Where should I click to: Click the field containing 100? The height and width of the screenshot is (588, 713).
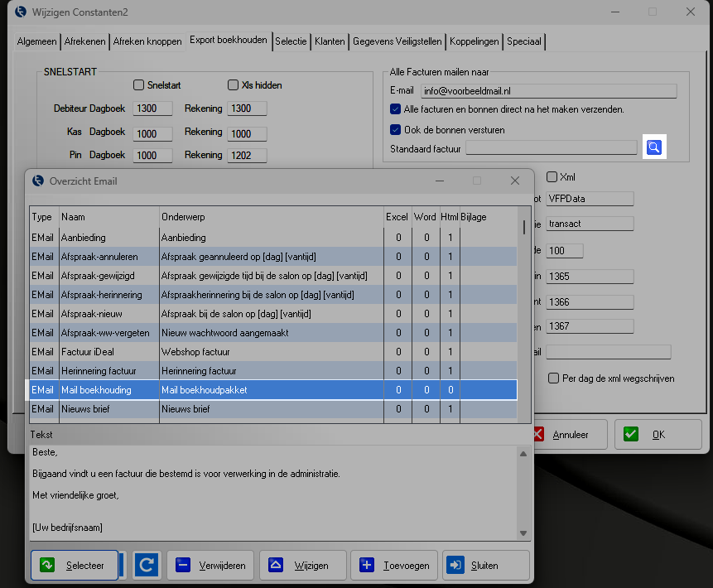[x=564, y=251]
